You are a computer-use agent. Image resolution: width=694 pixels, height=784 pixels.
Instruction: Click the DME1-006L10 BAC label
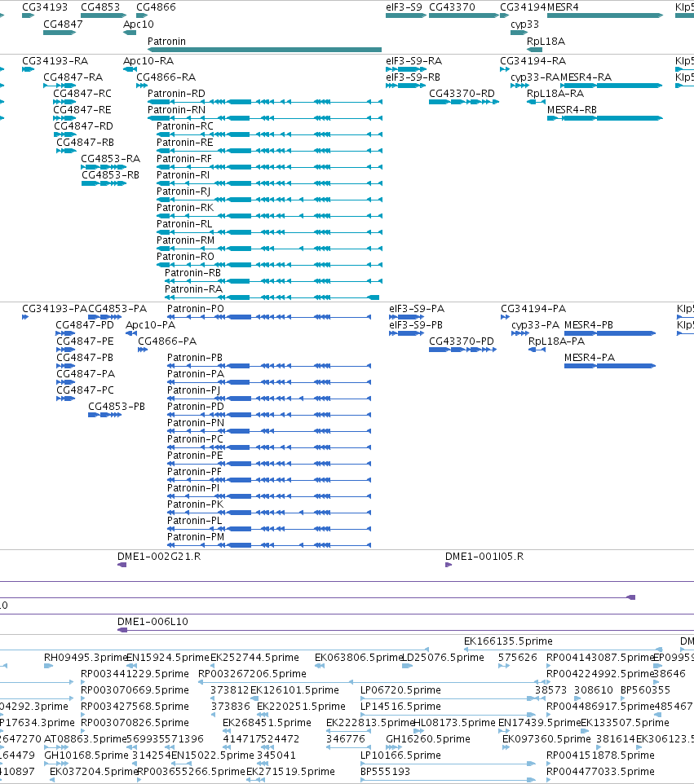153,622
